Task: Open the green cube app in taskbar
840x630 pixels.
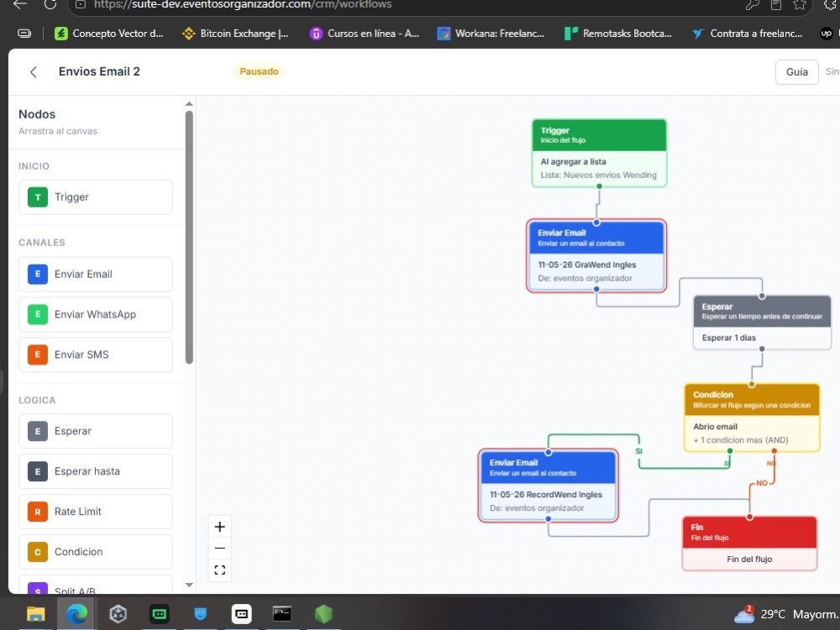Action: tap(323, 614)
